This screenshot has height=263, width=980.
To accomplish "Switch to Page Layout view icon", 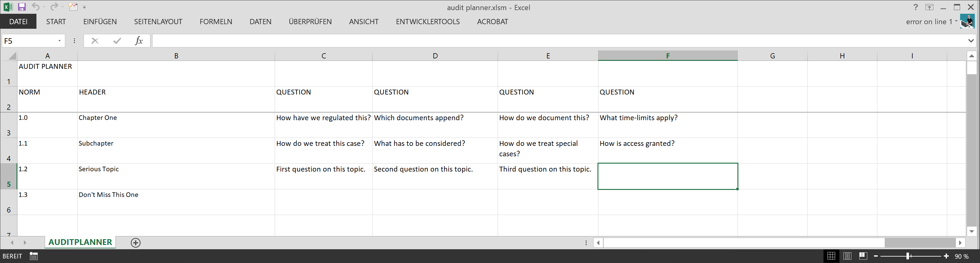I will pyautogui.click(x=847, y=256).
